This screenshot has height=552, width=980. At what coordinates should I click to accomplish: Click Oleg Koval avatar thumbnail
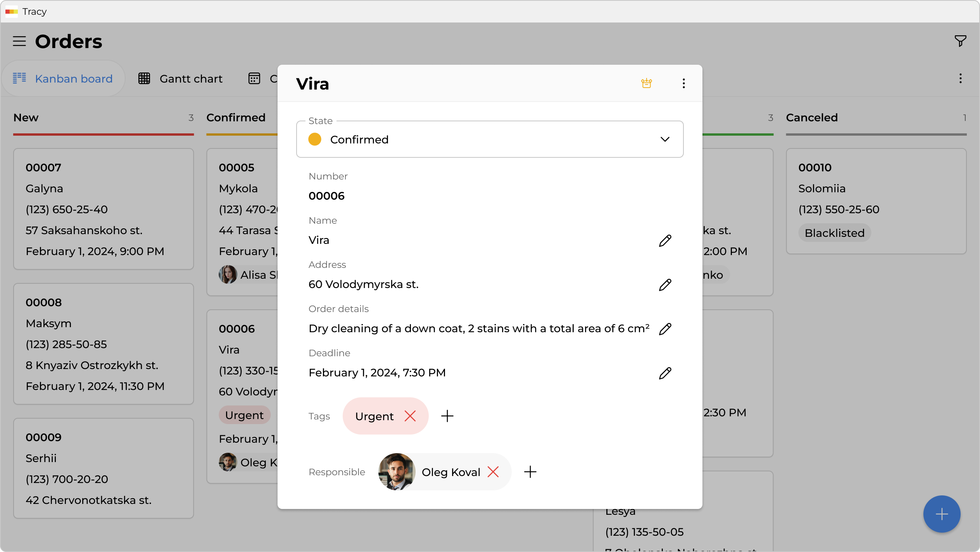point(397,472)
